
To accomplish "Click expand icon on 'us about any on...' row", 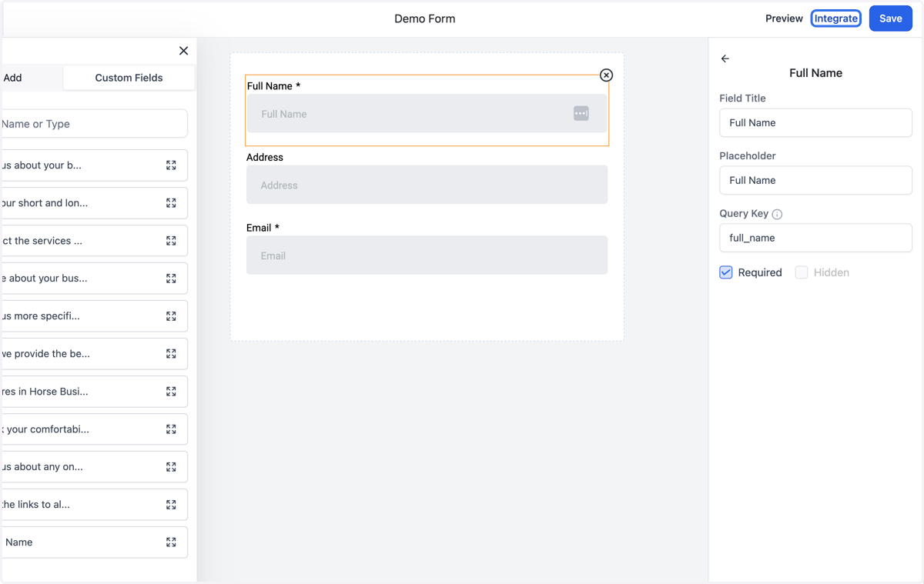I will pos(171,467).
